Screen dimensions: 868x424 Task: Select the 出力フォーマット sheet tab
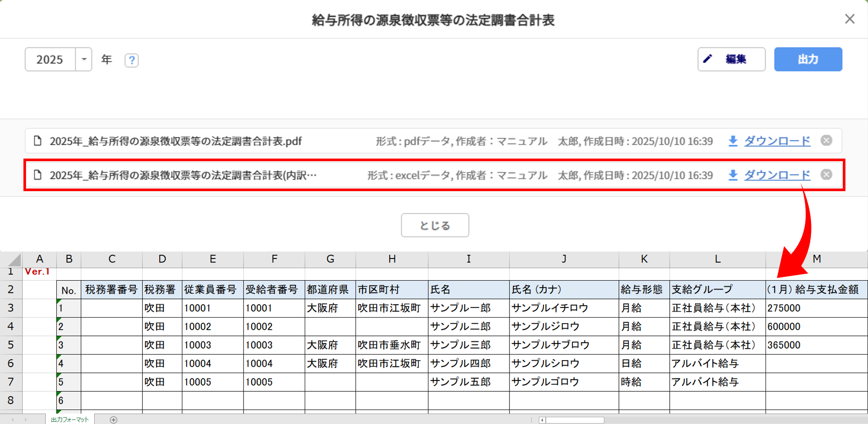[69, 419]
